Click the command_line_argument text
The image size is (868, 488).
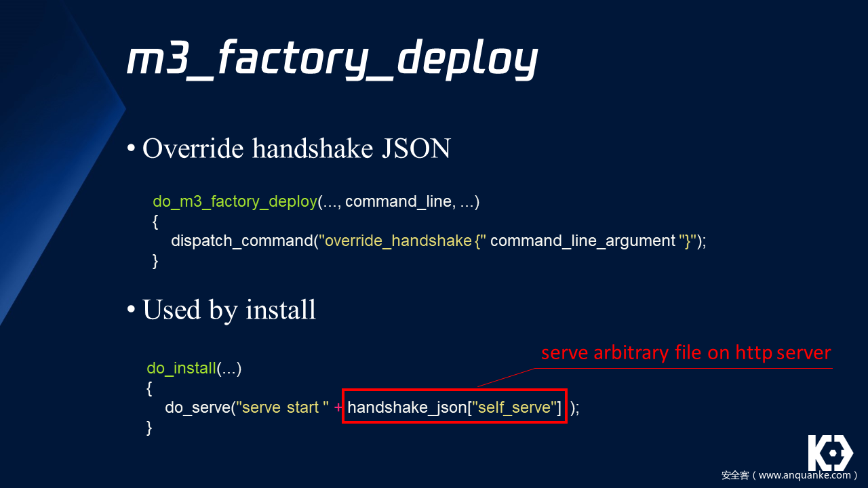coord(583,241)
